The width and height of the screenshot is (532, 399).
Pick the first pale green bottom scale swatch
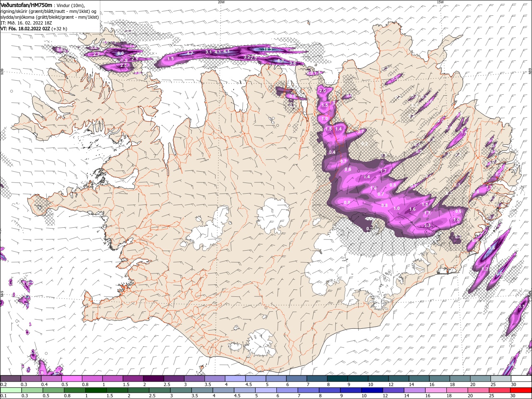11,390
